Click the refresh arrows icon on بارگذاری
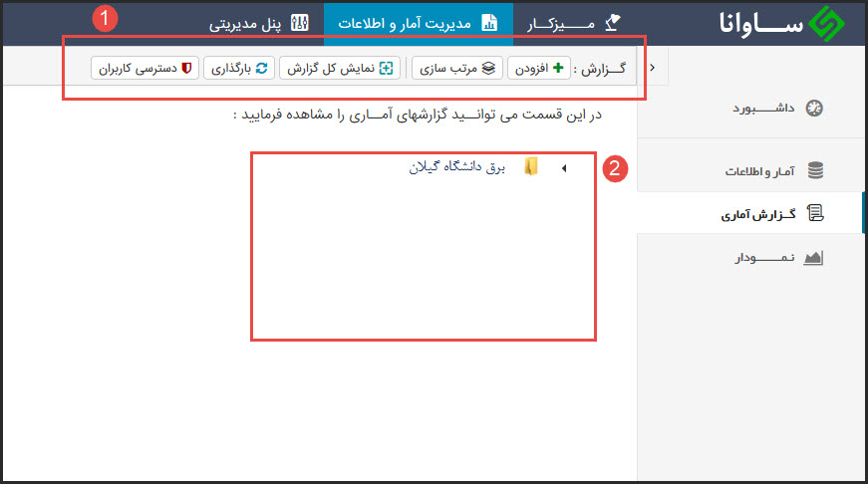 tap(261, 68)
